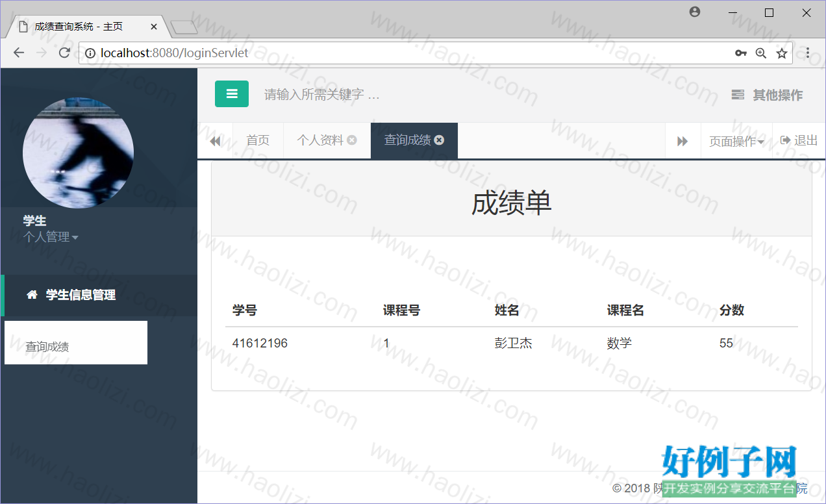Bookmark this page with the star icon
The height and width of the screenshot is (504, 826).
coord(782,53)
